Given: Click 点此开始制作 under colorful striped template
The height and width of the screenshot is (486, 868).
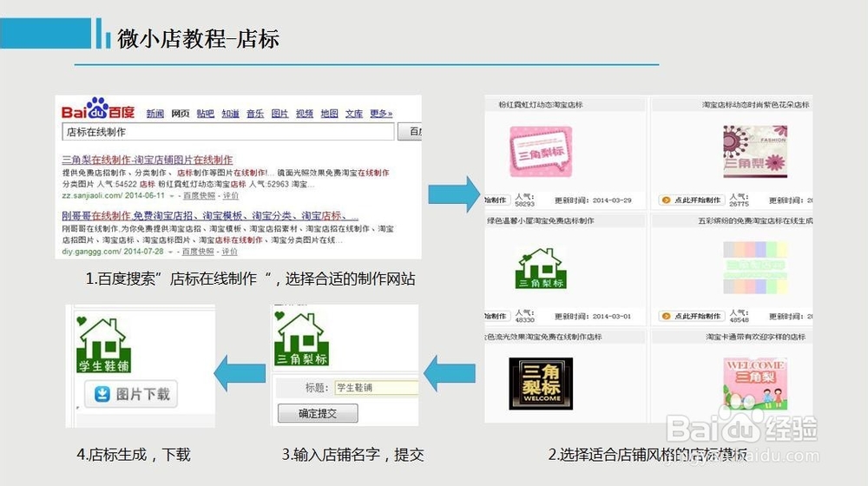Looking at the screenshot, I should click(x=692, y=316).
